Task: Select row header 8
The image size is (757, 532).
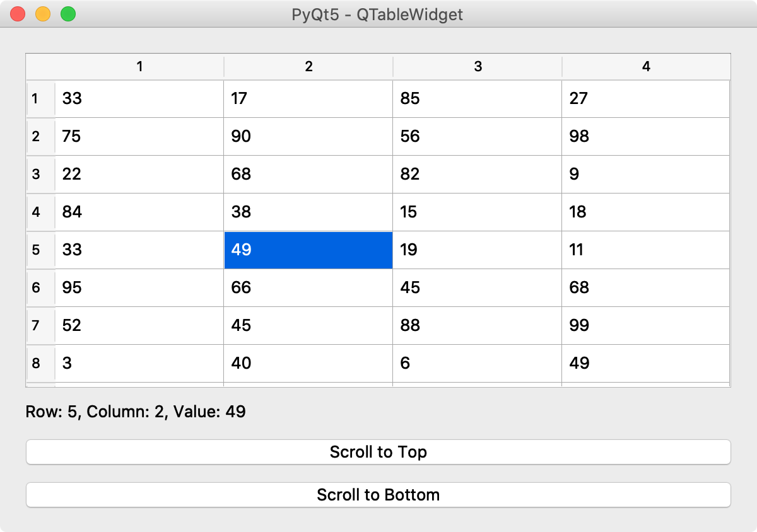Action: (x=40, y=364)
